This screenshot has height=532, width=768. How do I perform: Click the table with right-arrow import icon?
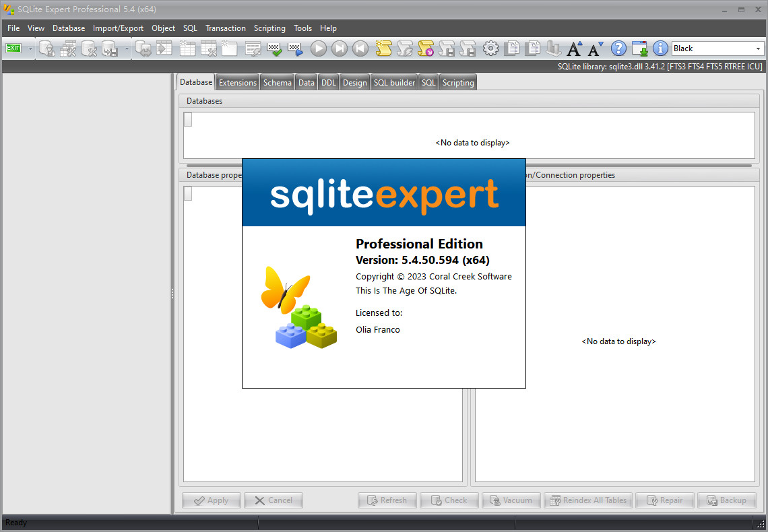point(164,48)
